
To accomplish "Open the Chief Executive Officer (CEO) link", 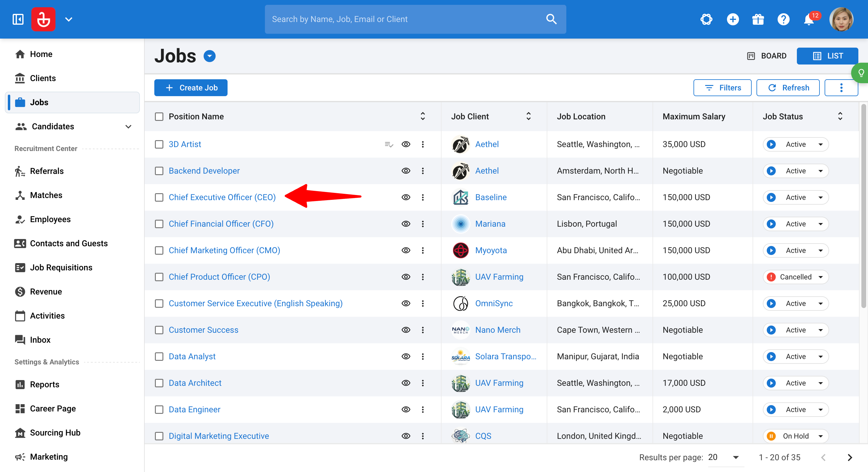I will point(222,197).
